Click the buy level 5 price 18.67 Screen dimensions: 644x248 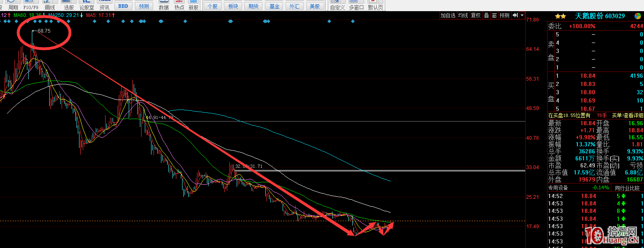tap(588, 109)
